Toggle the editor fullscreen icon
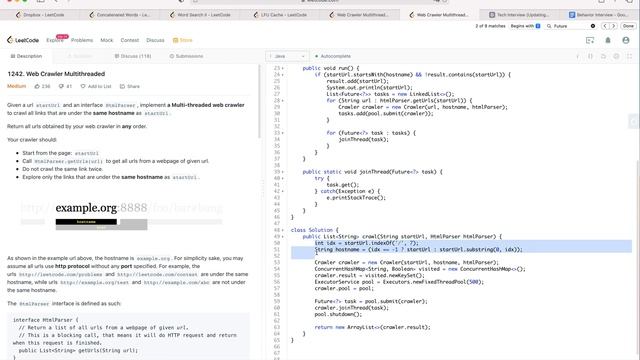The image size is (640, 360). (x=629, y=56)
